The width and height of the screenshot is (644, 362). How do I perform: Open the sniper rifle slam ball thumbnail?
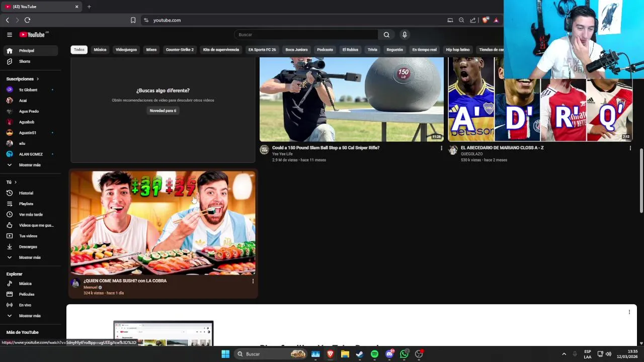point(352,99)
